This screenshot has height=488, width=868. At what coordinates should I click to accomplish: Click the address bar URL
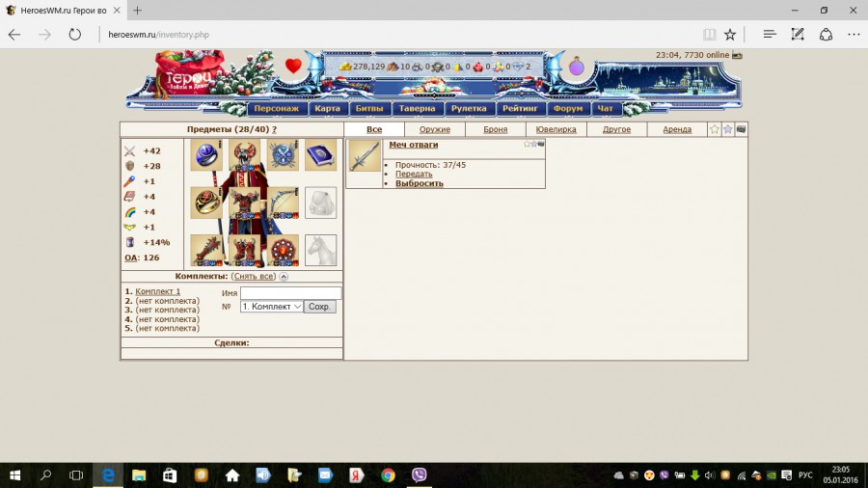[158, 35]
